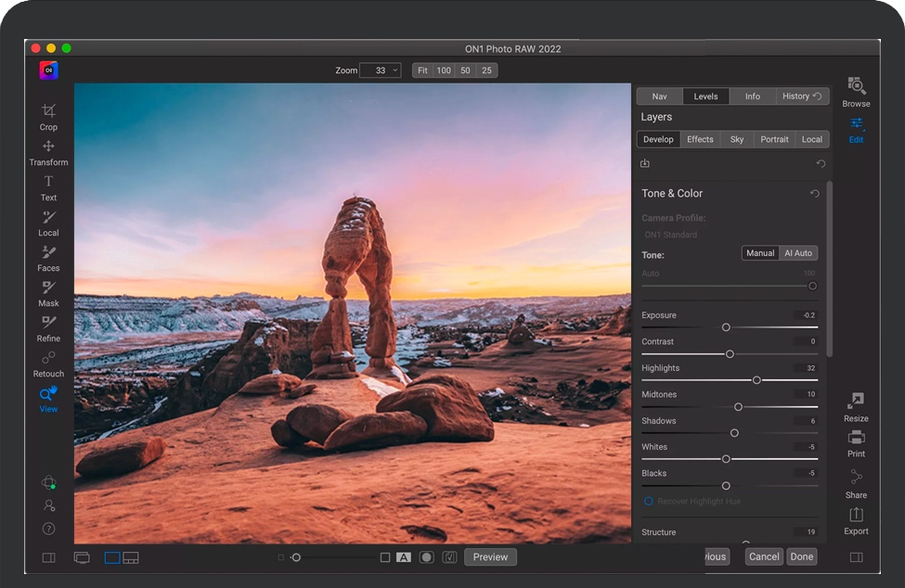Switch Tone mode to Manual
This screenshot has width=905, height=588.
point(760,253)
